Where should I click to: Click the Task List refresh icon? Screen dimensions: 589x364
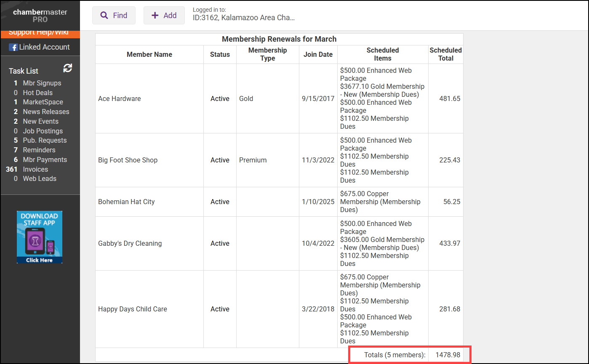coord(68,68)
